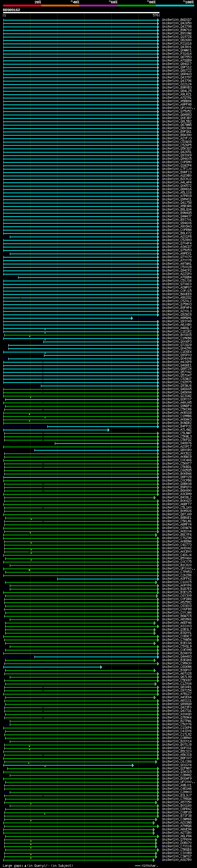
Task: Click the white query sequence ruler bar
Action: coord(81,12)
